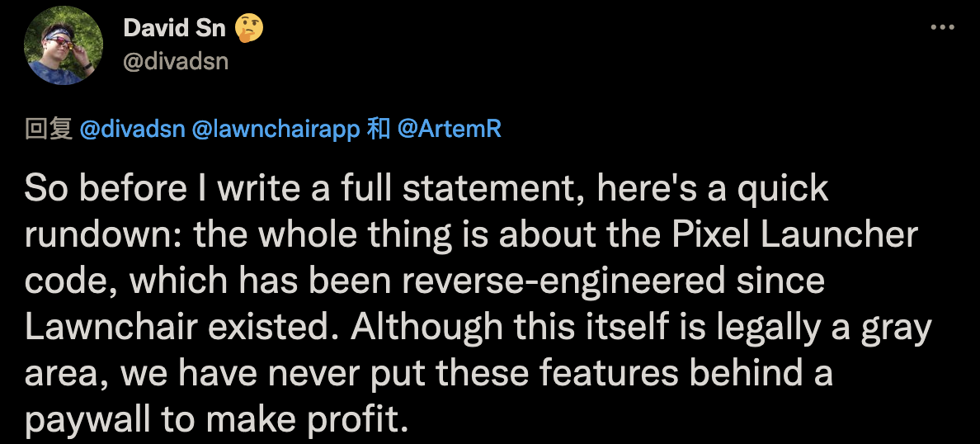This screenshot has width=980, height=444.
Task: Click the 回复 reply label
Action: (49, 130)
